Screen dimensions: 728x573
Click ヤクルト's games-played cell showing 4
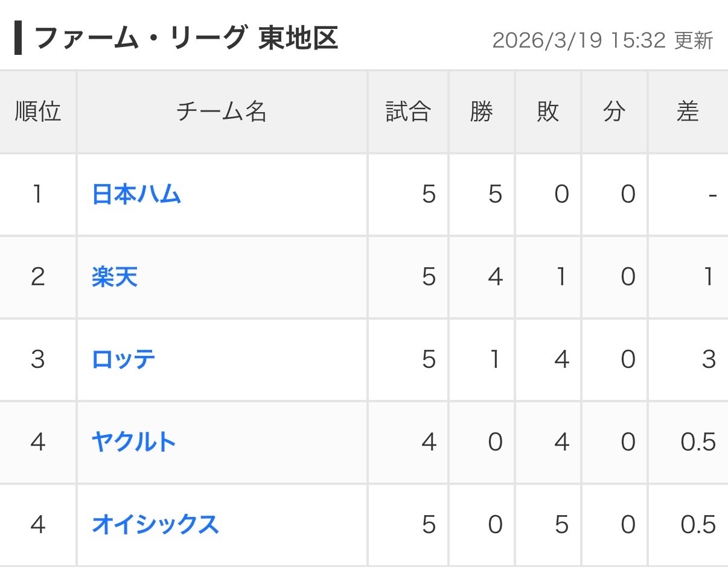pyautogui.click(x=429, y=442)
